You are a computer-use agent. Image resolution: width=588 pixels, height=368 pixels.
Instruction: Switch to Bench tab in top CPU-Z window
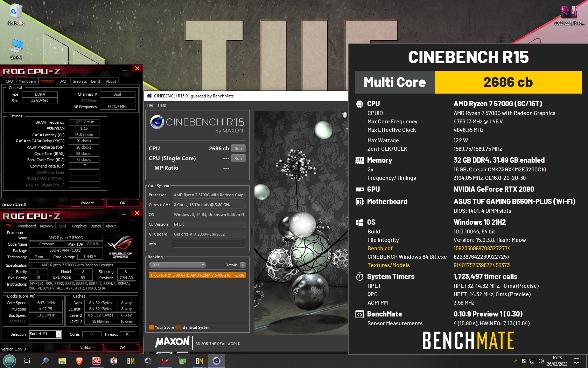pos(96,81)
